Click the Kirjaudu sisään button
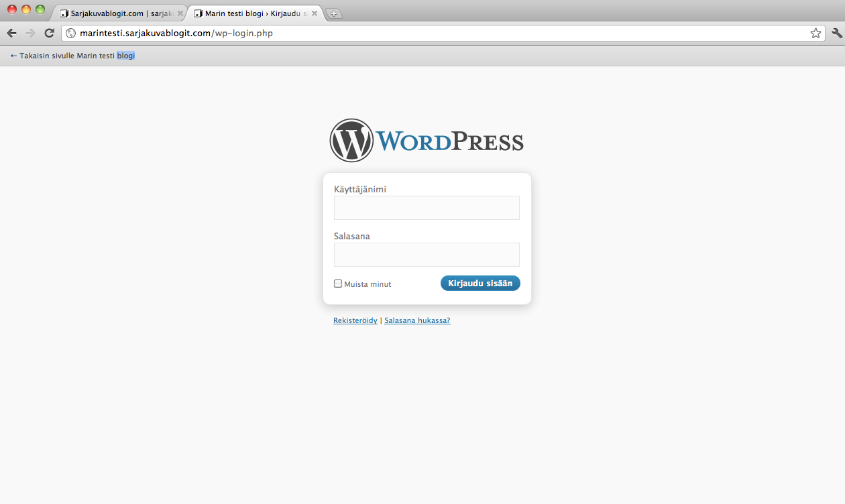This screenshot has width=845, height=504. pyautogui.click(x=480, y=283)
